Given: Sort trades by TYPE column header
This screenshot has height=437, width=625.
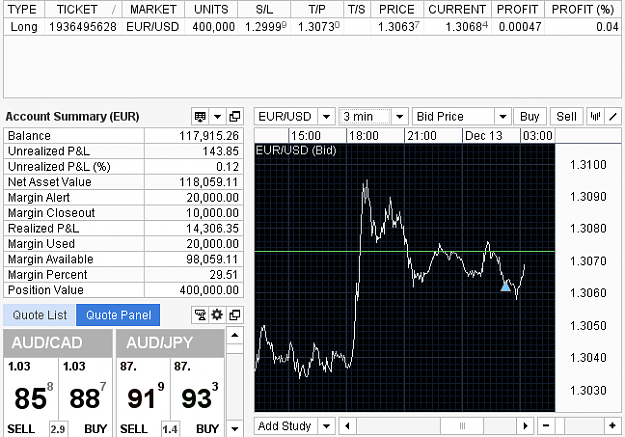Looking at the screenshot, I should pos(22,9).
